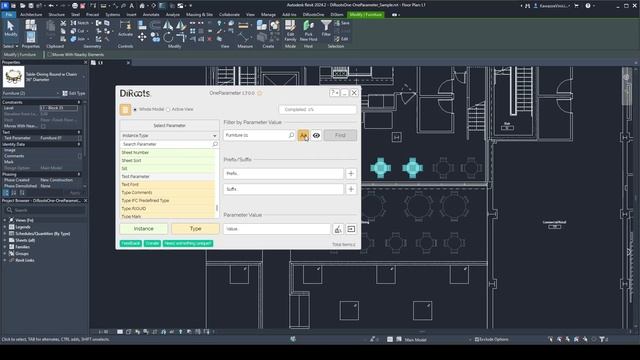The width and height of the screenshot is (640, 360).
Task: Click the Quick Access open folder icon
Action: [x=22, y=6]
